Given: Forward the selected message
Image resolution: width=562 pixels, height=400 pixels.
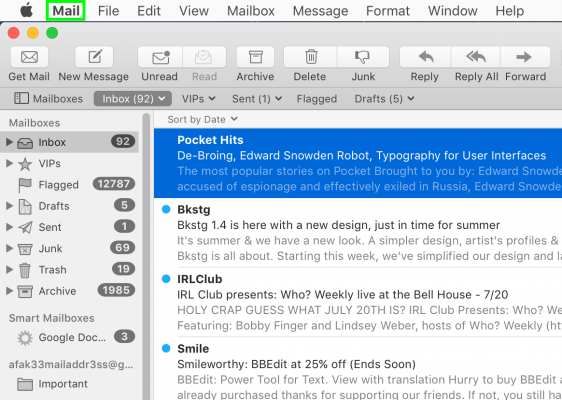Looking at the screenshot, I should 525,57.
